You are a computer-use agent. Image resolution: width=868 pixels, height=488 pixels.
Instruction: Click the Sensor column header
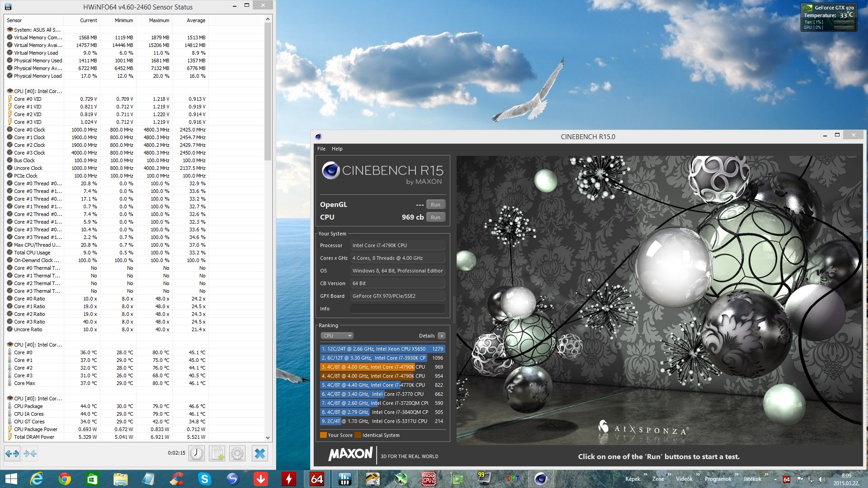(34, 20)
